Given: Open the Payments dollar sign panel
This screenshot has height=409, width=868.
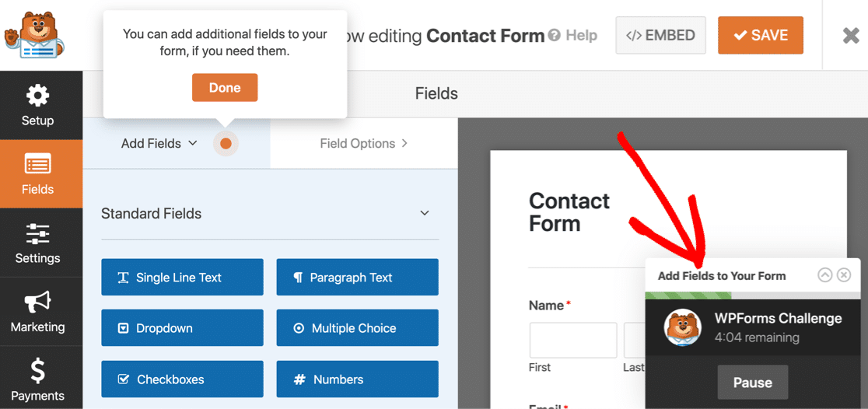Looking at the screenshot, I should click(37, 380).
